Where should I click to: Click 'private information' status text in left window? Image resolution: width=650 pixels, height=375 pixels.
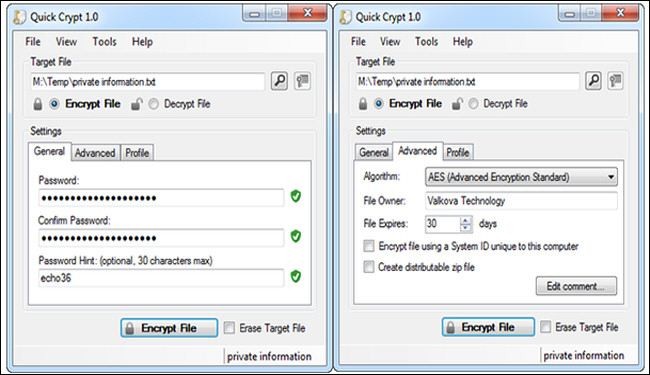click(x=269, y=356)
